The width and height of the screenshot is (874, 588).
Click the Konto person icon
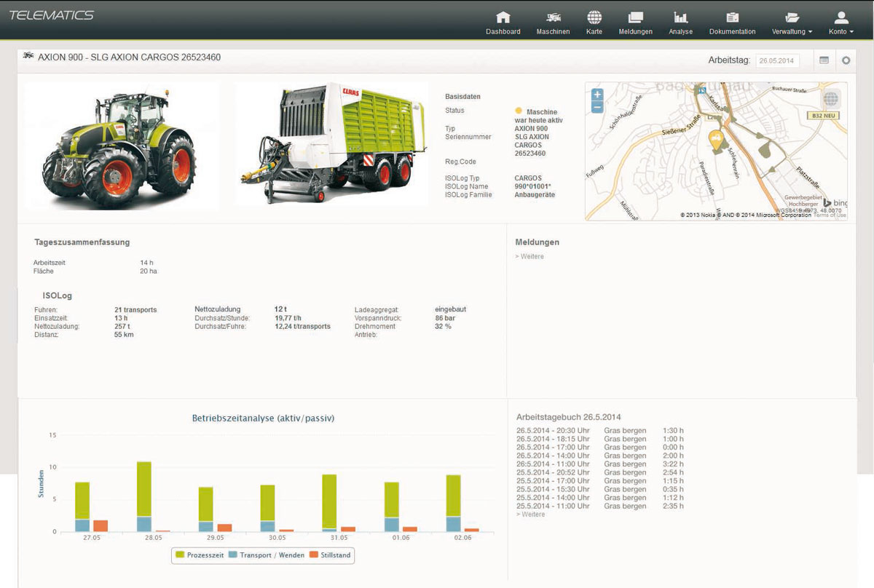tap(841, 17)
